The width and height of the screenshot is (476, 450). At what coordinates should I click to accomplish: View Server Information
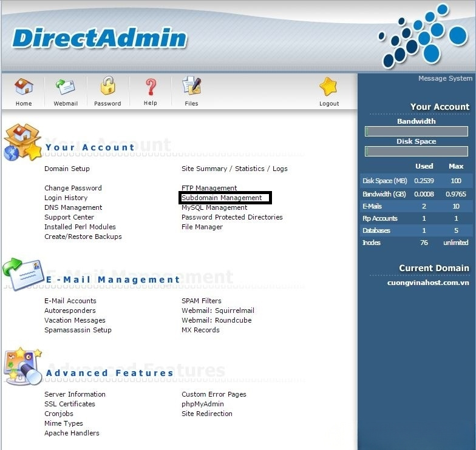(75, 394)
